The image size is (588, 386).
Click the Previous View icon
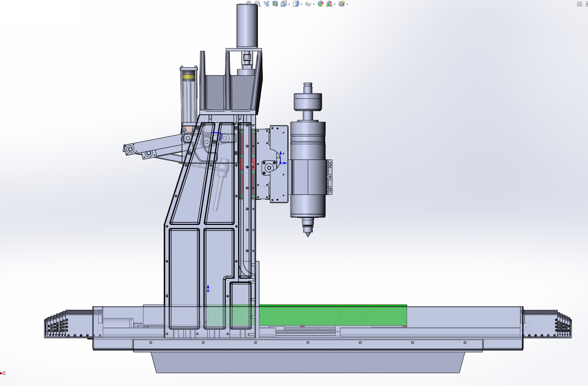coord(267,4)
